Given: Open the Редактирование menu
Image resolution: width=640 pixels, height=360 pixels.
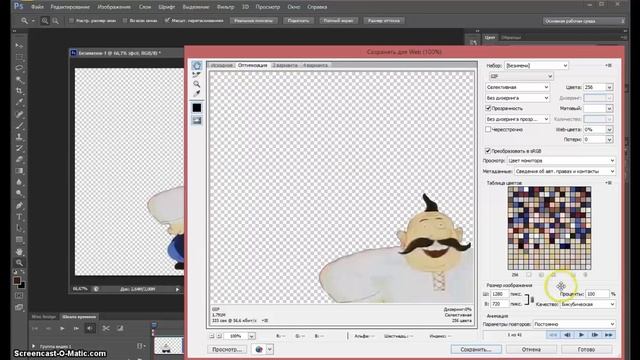Looking at the screenshot, I should pyautogui.click(x=70, y=7).
